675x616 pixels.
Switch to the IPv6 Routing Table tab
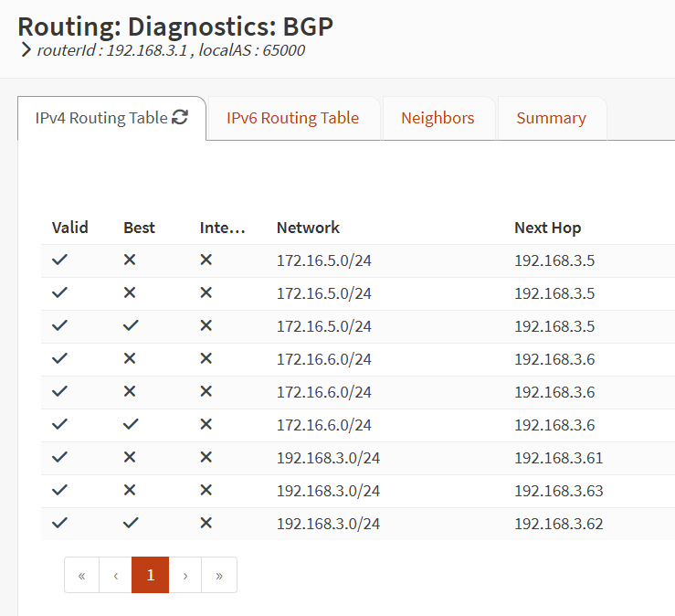click(x=292, y=118)
